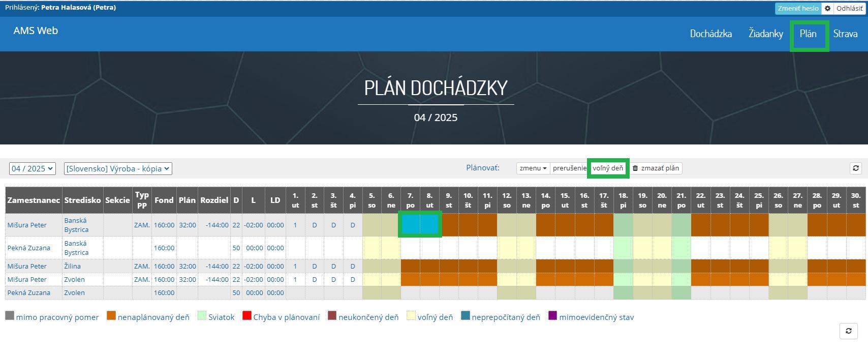This screenshot has height=352, width=868.
Task: Click 'neukončený deň' legend swatch
Action: click(332, 316)
